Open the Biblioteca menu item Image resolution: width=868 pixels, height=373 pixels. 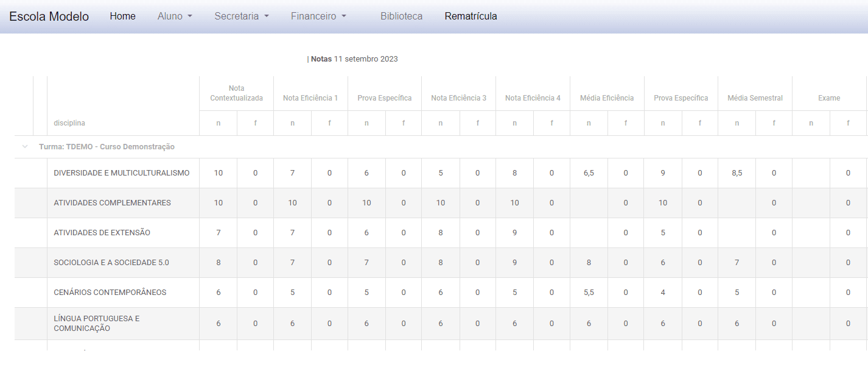(401, 16)
